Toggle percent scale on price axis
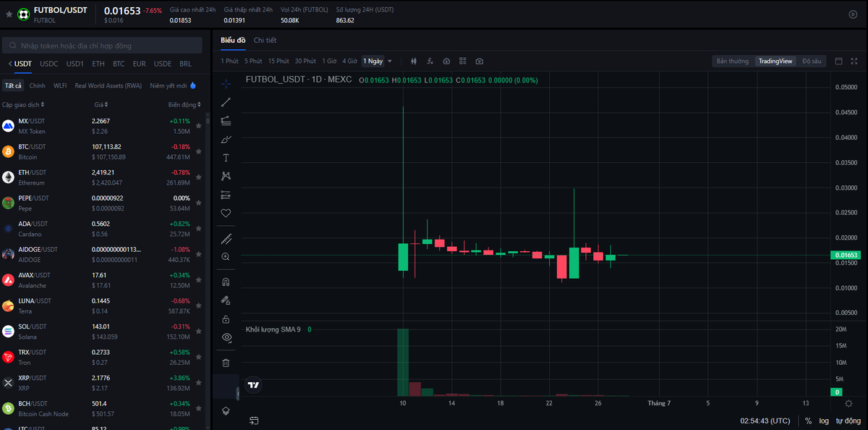This screenshot has height=430, width=868. pos(808,421)
